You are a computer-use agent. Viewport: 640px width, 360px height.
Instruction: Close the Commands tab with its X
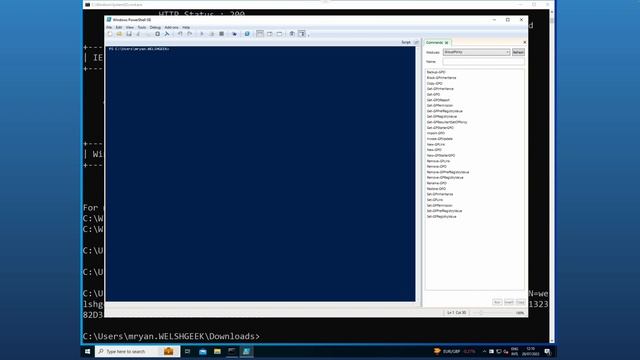click(447, 42)
